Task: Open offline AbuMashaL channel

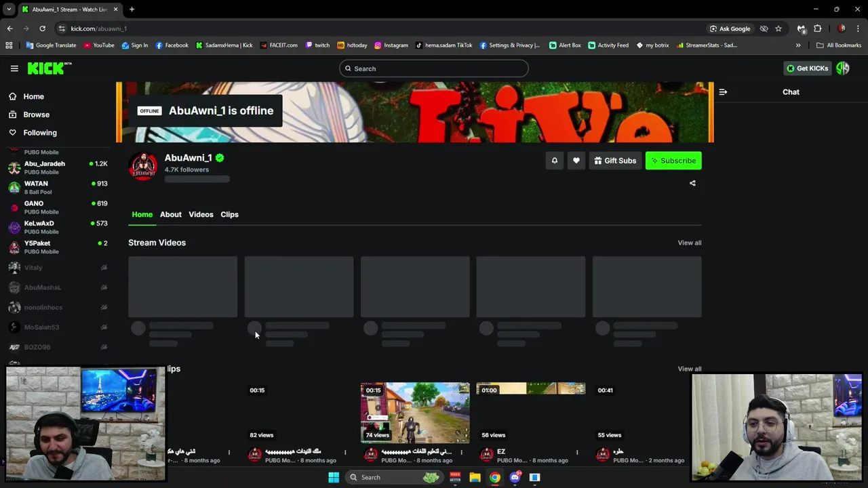Action: click(58, 287)
